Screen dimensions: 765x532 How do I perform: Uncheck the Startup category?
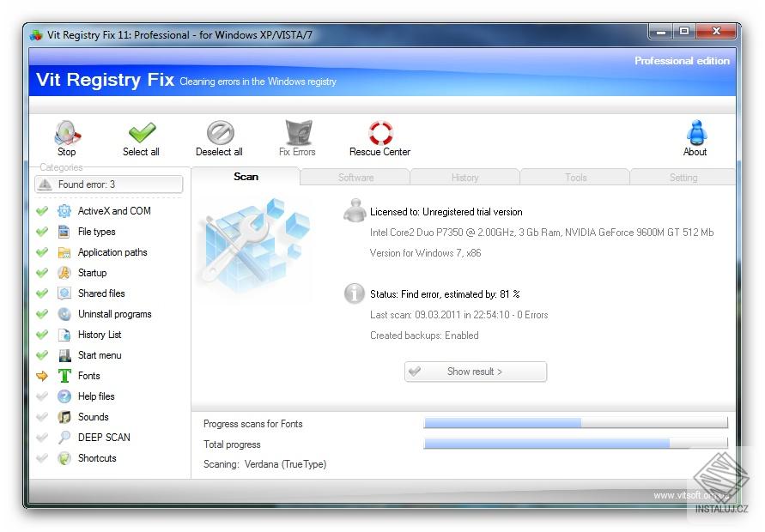[x=42, y=273]
